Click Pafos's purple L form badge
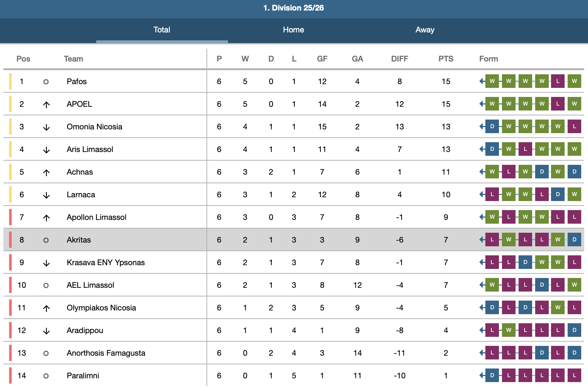 pyautogui.click(x=557, y=81)
